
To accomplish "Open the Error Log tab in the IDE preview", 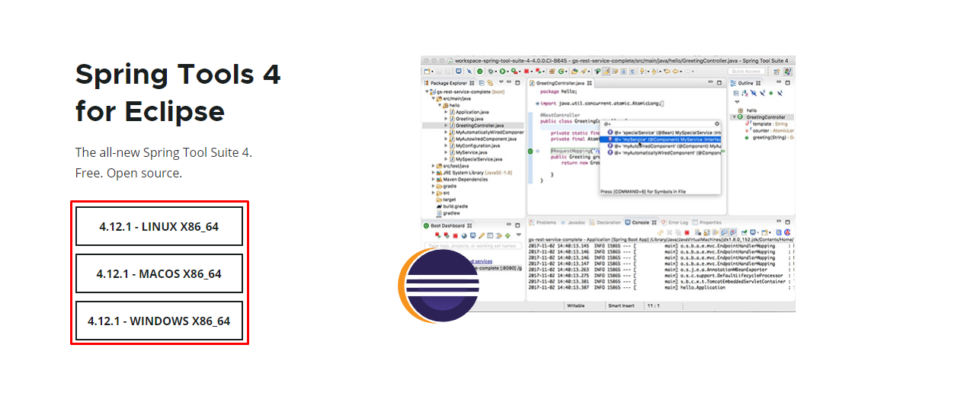I will point(675,222).
